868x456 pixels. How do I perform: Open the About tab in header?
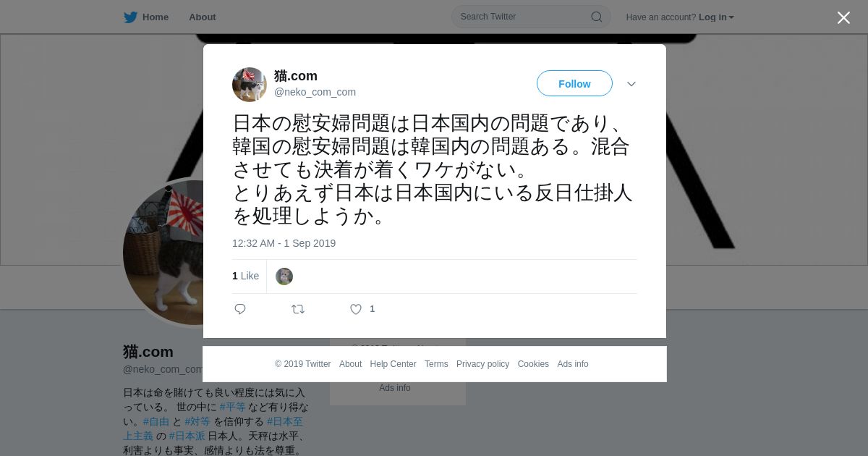coord(203,17)
